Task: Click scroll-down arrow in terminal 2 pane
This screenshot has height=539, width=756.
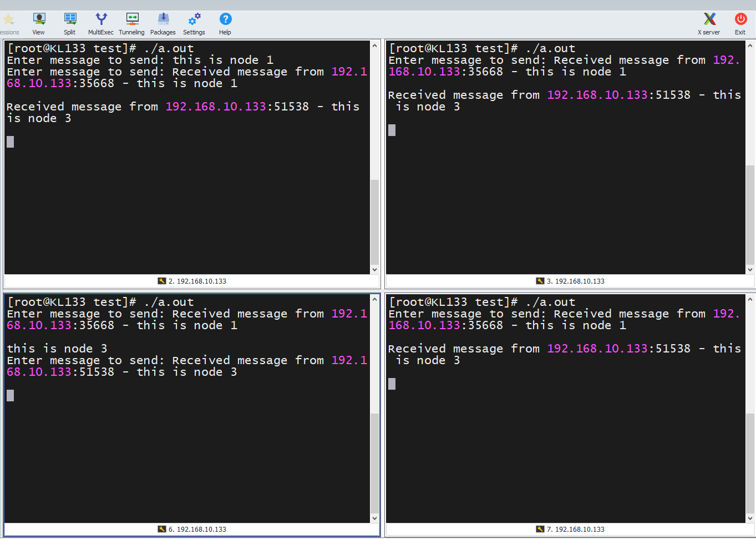Action: (375, 270)
